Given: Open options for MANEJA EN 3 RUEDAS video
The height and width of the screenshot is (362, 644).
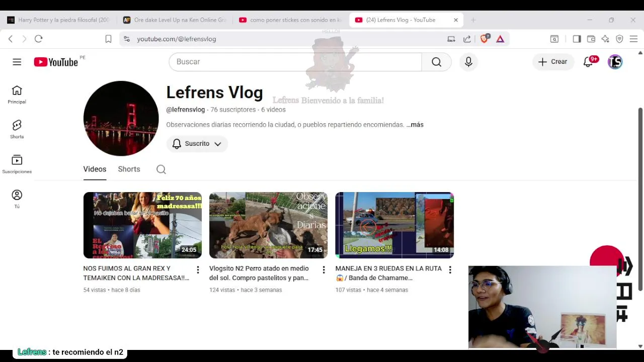Looking at the screenshot, I should 450,270.
